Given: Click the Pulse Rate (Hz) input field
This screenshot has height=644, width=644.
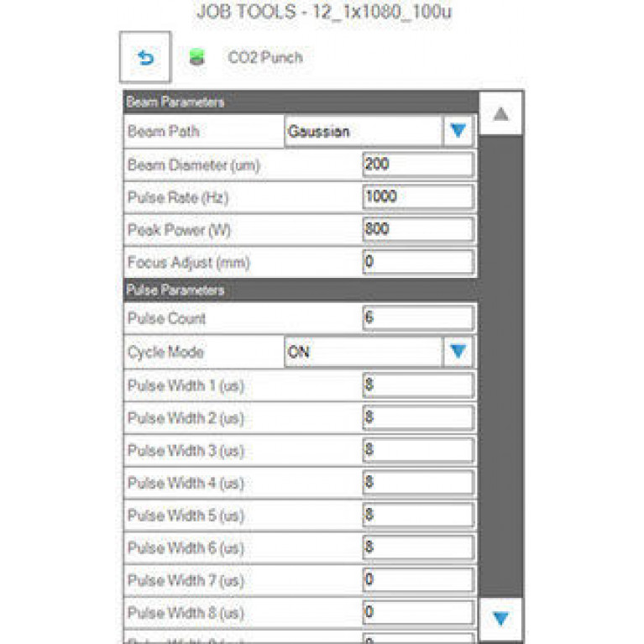Looking at the screenshot, I should [418, 196].
